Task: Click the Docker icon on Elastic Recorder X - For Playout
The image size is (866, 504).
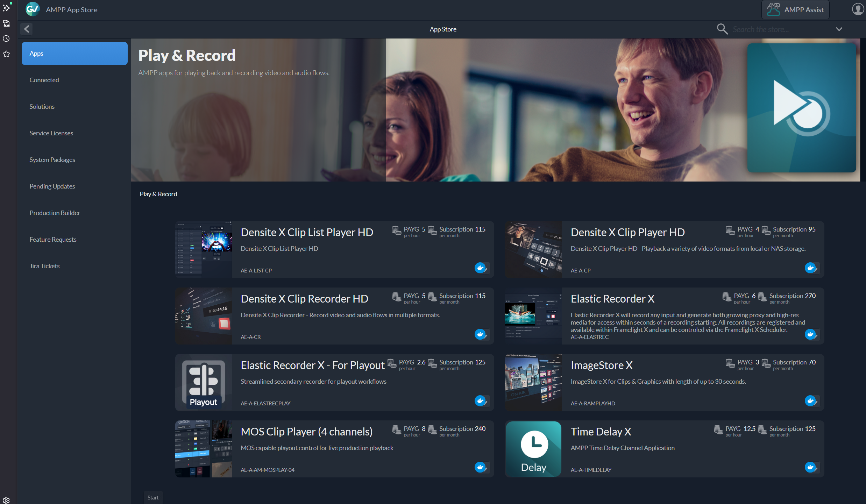Action: coord(480,401)
